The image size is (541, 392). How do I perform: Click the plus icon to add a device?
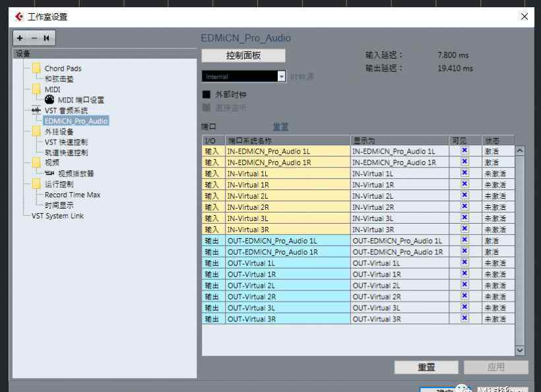pos(20,38)
